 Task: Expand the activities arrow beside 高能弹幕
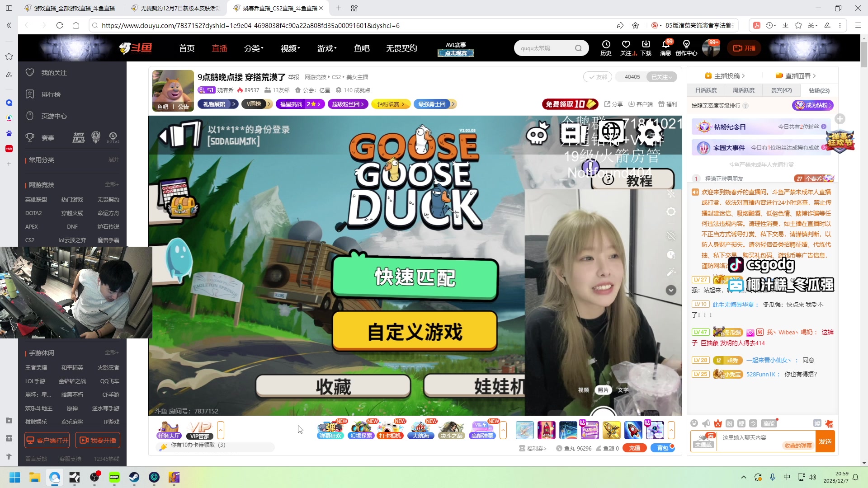tap(503, 430)
